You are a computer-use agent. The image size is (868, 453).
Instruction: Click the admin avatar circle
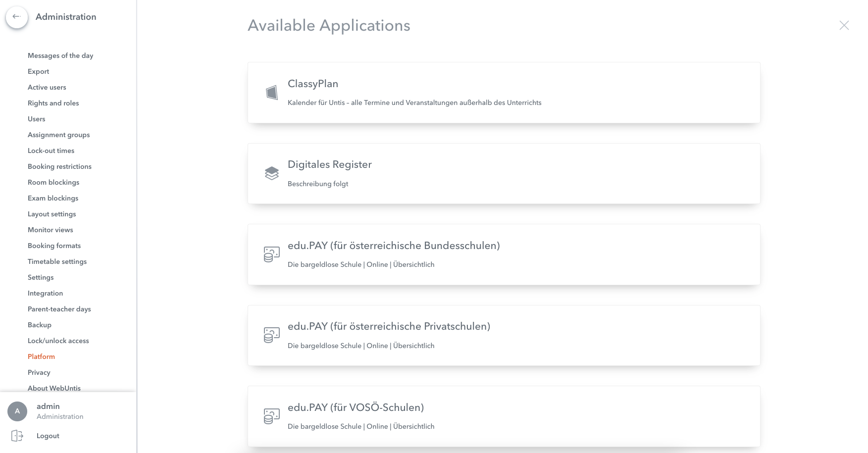pyautogui.click(x=17, y=411)
